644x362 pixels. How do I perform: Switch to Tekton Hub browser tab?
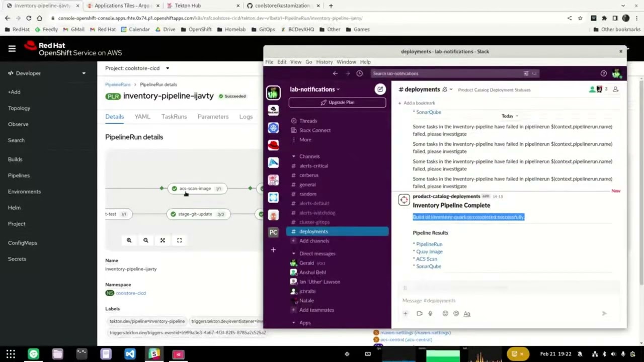tap(200, 6)
